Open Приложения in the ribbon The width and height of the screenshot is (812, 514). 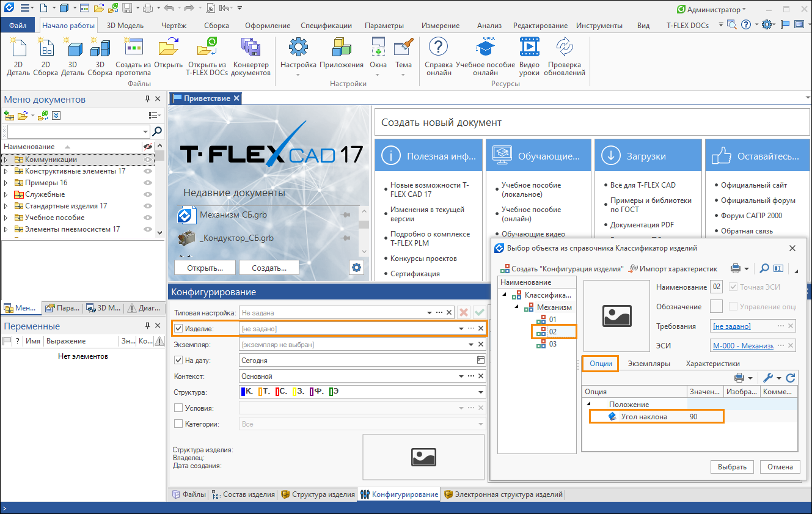click(342, 54)
